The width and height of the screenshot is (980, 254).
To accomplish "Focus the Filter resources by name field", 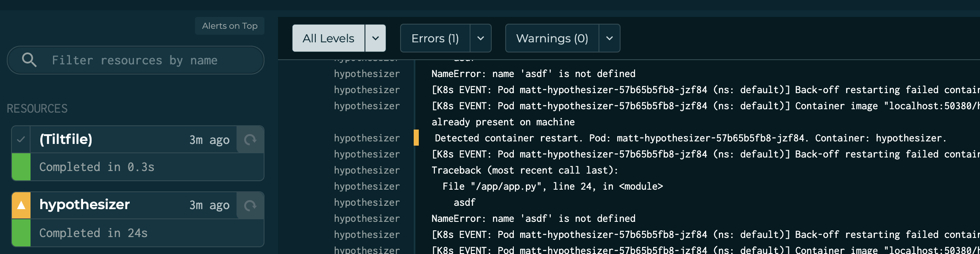I will pos(136,60).
